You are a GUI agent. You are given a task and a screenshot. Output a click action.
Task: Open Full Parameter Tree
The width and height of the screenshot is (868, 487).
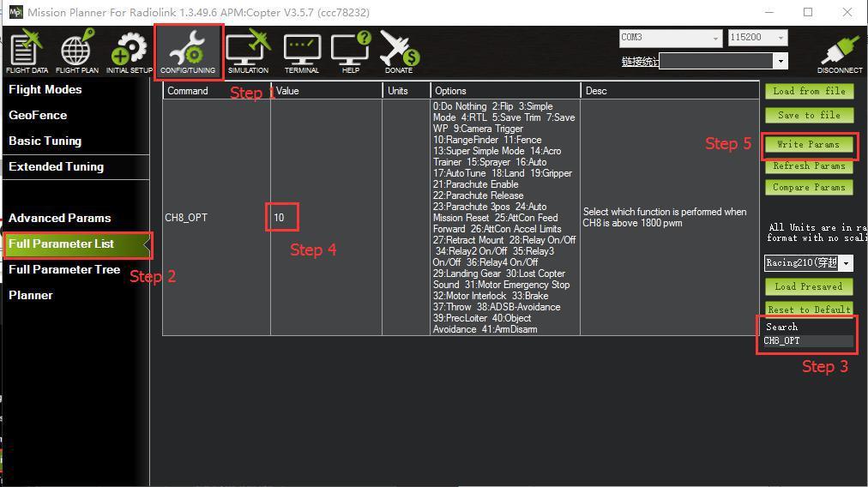64,269
